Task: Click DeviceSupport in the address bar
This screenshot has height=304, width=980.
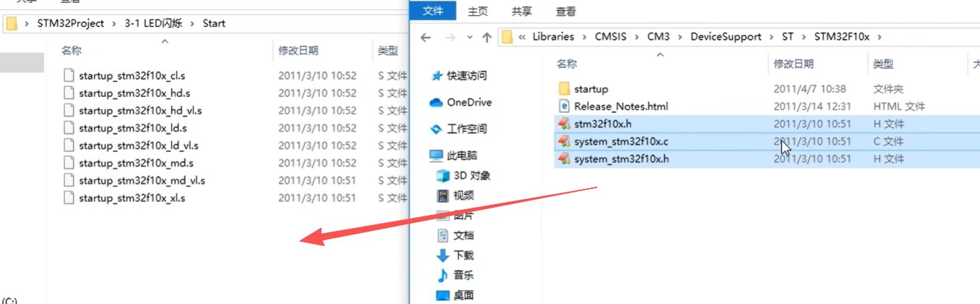Action: [x=726, y=36]
